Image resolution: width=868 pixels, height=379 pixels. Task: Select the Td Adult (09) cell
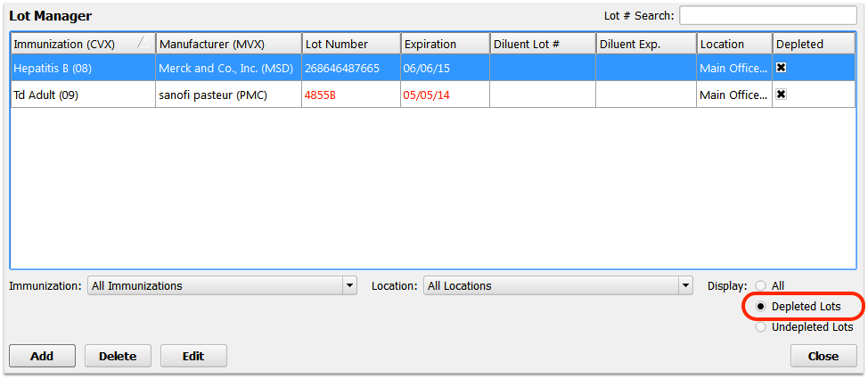(83, 95)
